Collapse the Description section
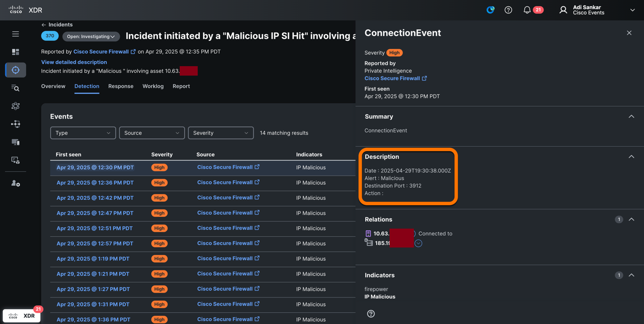Viewport: 644px width, 324px height. (631, 157)
